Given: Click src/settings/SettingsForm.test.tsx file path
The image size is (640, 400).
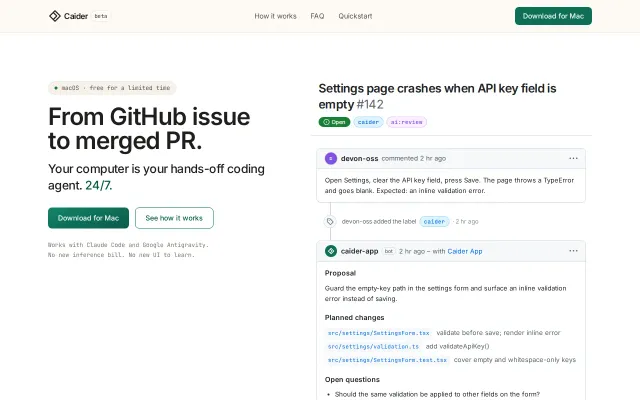Looking at the screenshot, I should [x=387, y=360].
